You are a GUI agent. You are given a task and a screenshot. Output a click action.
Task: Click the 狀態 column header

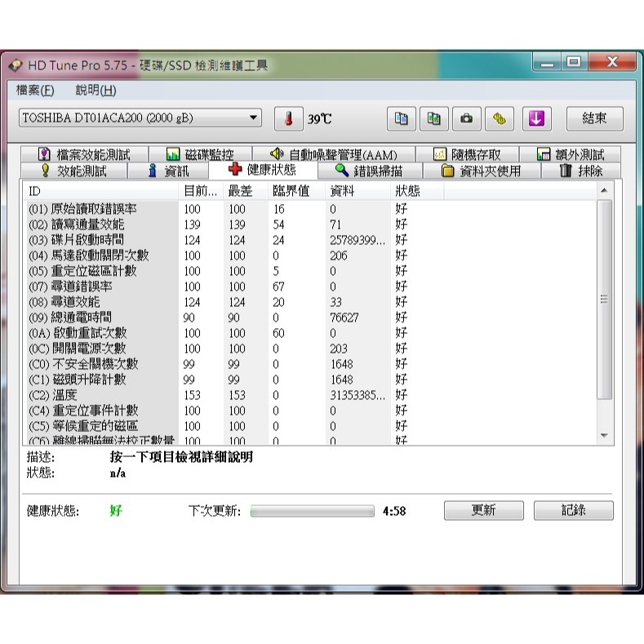[x=417, y=191]
